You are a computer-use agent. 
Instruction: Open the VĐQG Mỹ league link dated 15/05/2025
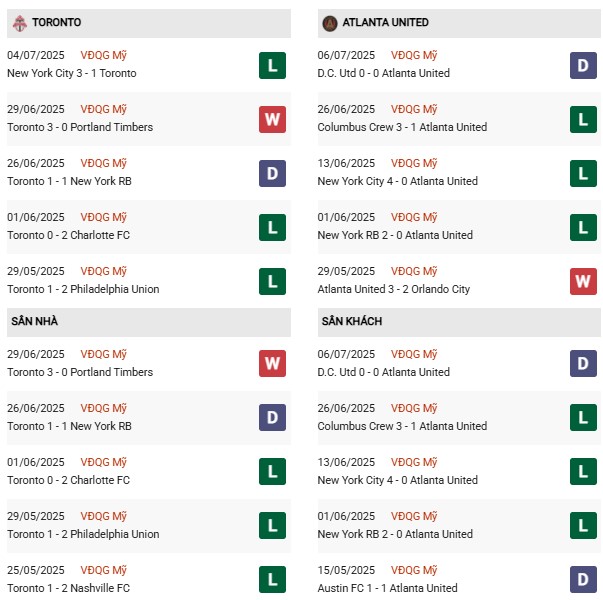tap(414, 570)
